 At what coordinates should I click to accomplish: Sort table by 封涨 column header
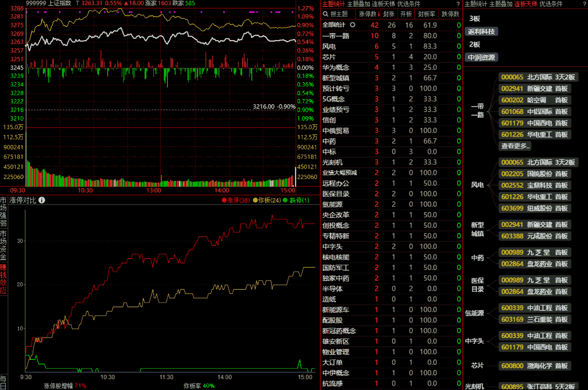(389, 14)
